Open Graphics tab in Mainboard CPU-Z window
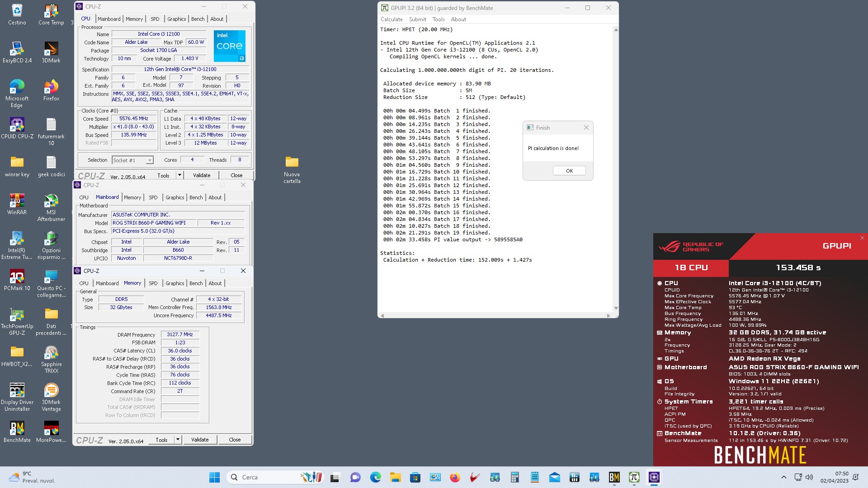Viewport: 868px width, 488px height. click(x=175, y=197)
